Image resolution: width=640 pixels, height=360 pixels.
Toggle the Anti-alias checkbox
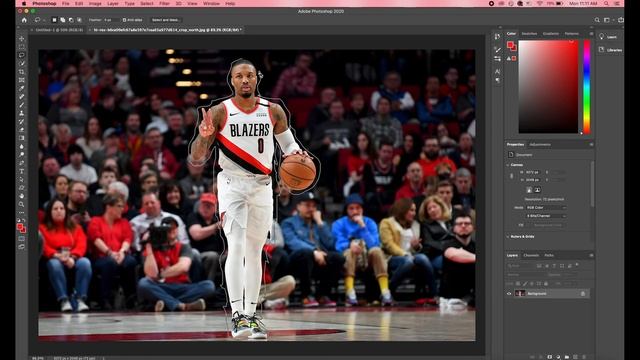click(124, 20)
